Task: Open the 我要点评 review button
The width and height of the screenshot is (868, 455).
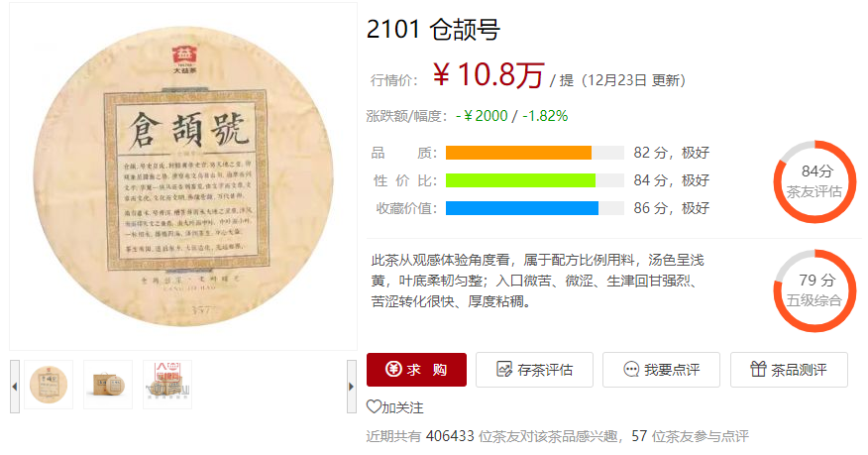Action: (x=661, y=369)
